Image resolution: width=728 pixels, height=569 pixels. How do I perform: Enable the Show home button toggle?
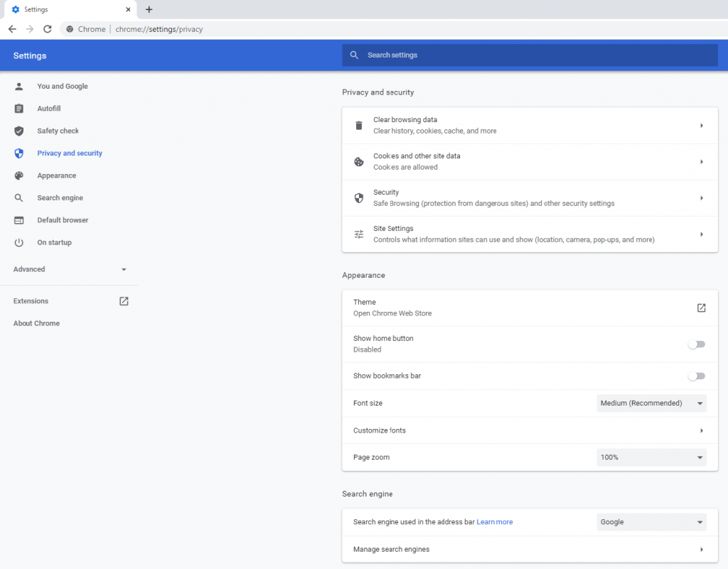tap(697, 344)
